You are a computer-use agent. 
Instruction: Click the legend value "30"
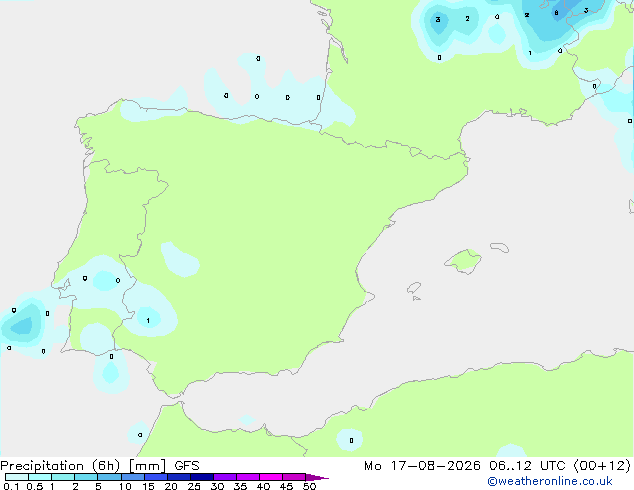(217, 486)
